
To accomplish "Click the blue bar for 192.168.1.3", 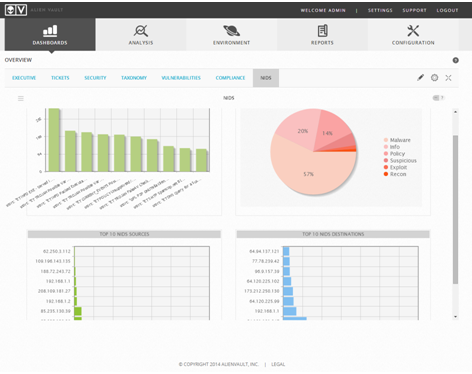I will pos(290,311).
